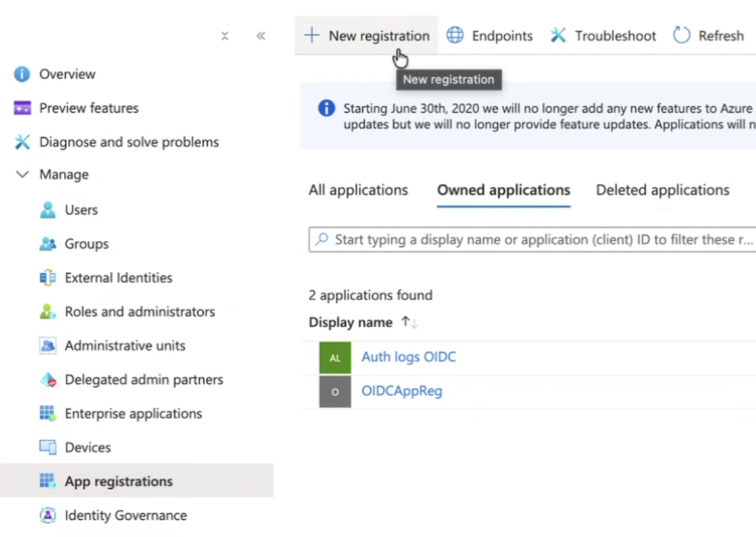Open the Auth logs OIDC application
Screen dimensions: 756x537
408,356
